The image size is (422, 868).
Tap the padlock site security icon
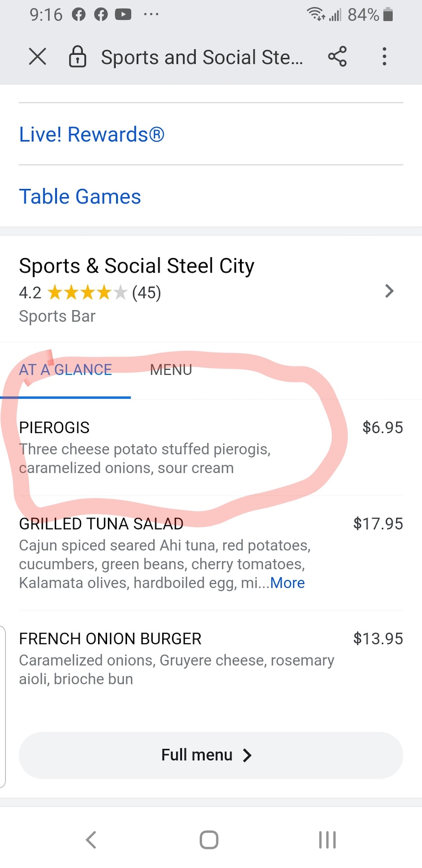(x=77, y=57)
